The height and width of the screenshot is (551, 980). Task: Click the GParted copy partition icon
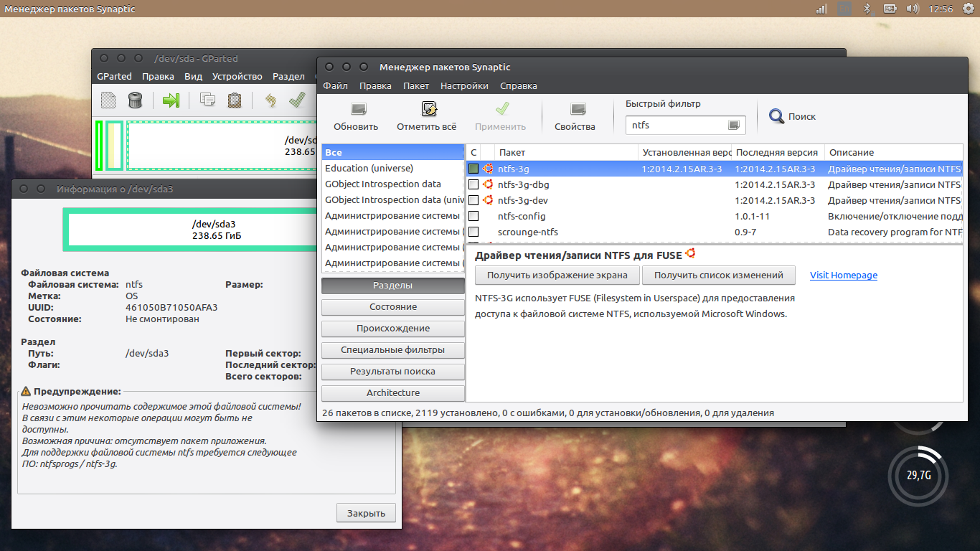point(207,100)
